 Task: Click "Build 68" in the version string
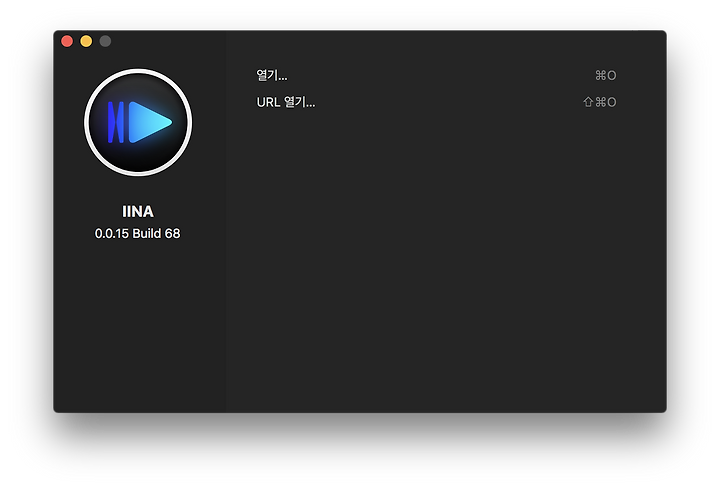coord(156,233)
